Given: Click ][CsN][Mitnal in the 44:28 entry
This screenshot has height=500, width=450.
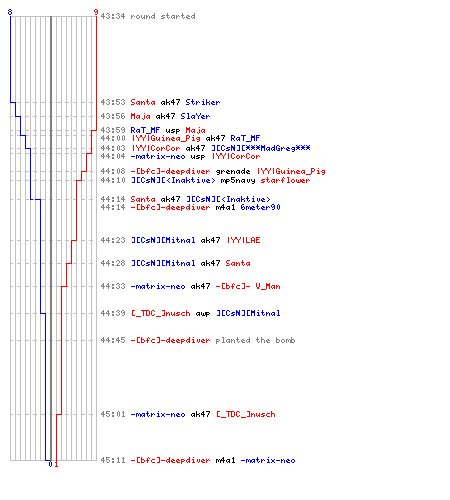Looking at the screenshot, I should click(163, 263).
